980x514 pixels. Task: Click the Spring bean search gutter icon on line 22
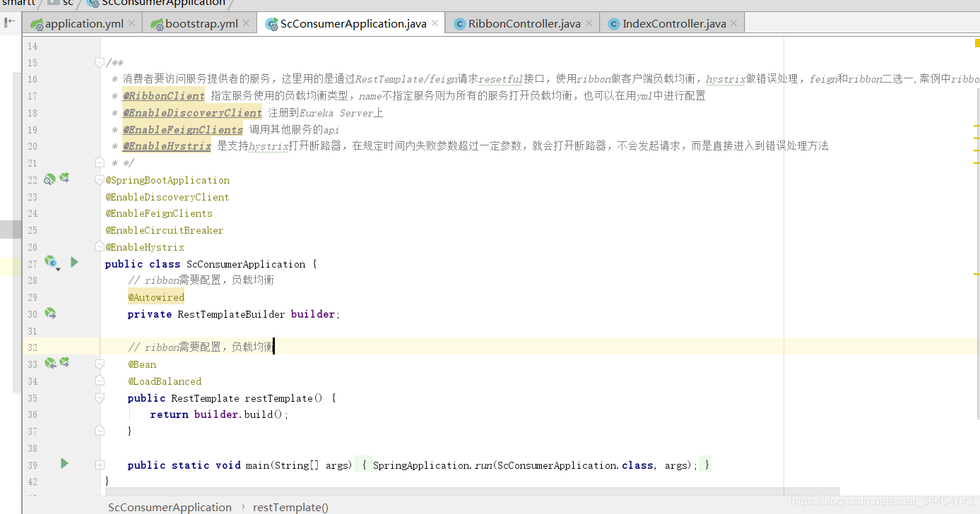tap(49, 179)
